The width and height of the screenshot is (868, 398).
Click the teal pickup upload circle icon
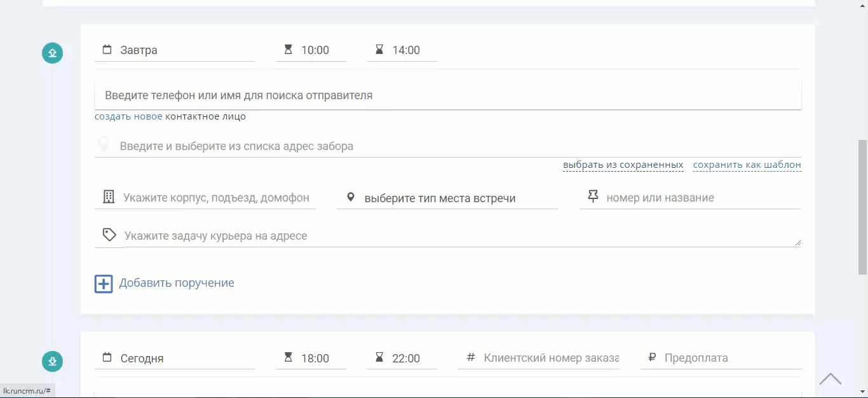(x=52, y=53)
